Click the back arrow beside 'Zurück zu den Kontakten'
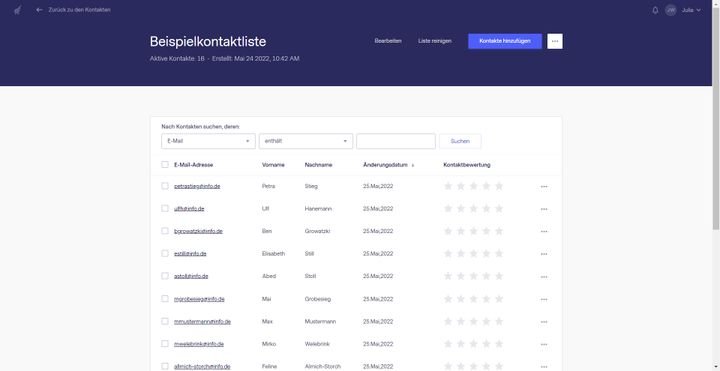This screenshot has height=371, width=720. click(39, 10)
